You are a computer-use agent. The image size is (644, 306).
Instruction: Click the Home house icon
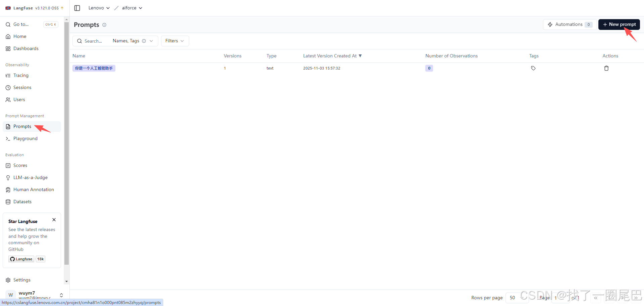8,37
